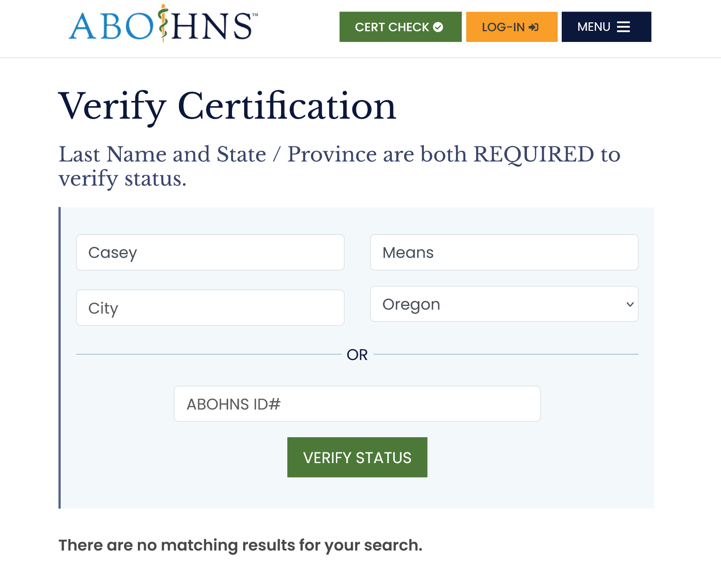Click into the City field
The image size is (721, 588).
(x=210, y=308)
